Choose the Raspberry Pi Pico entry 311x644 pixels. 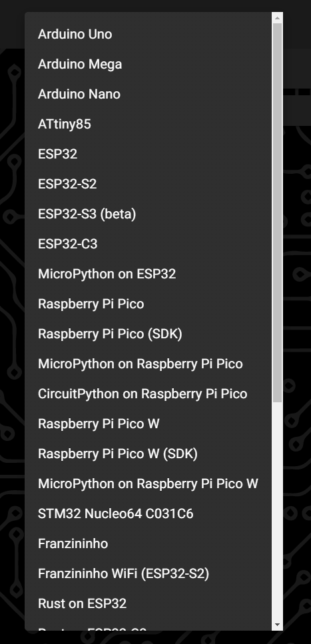pos(149,304)
